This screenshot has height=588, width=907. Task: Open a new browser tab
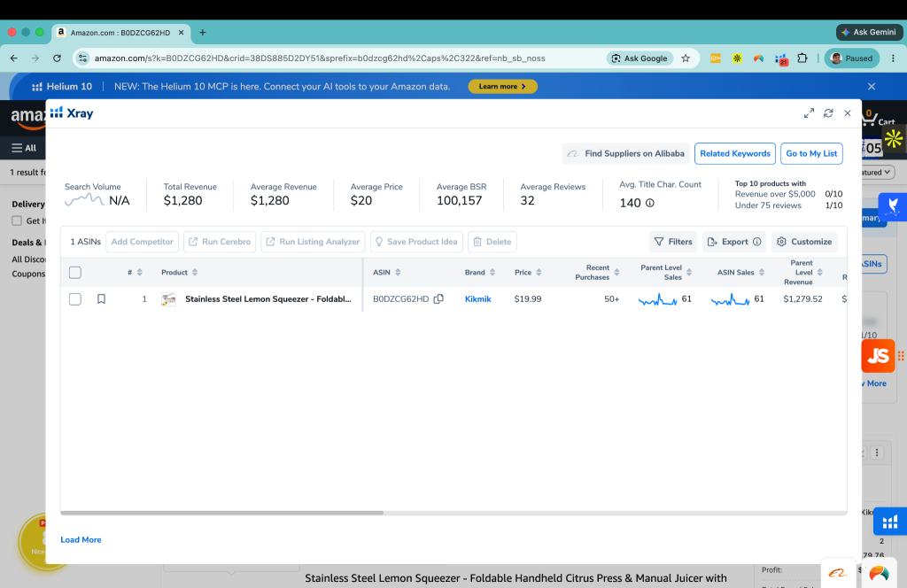pos(203,33)
